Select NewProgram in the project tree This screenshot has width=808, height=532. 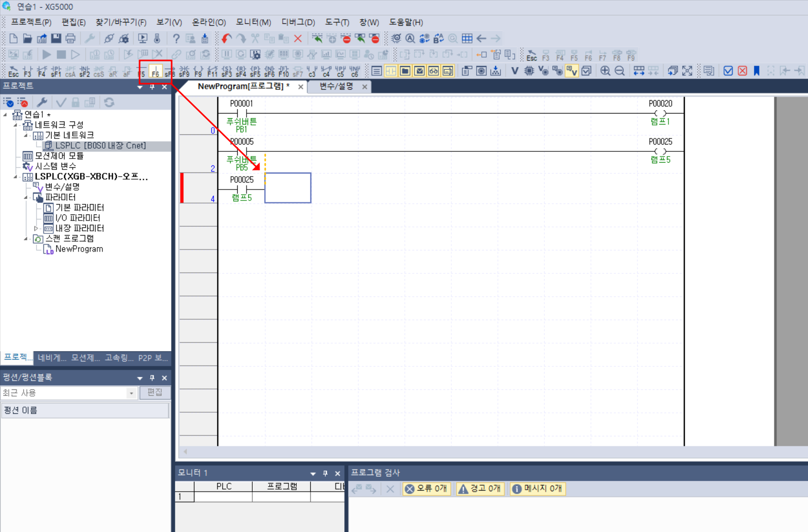79,249
